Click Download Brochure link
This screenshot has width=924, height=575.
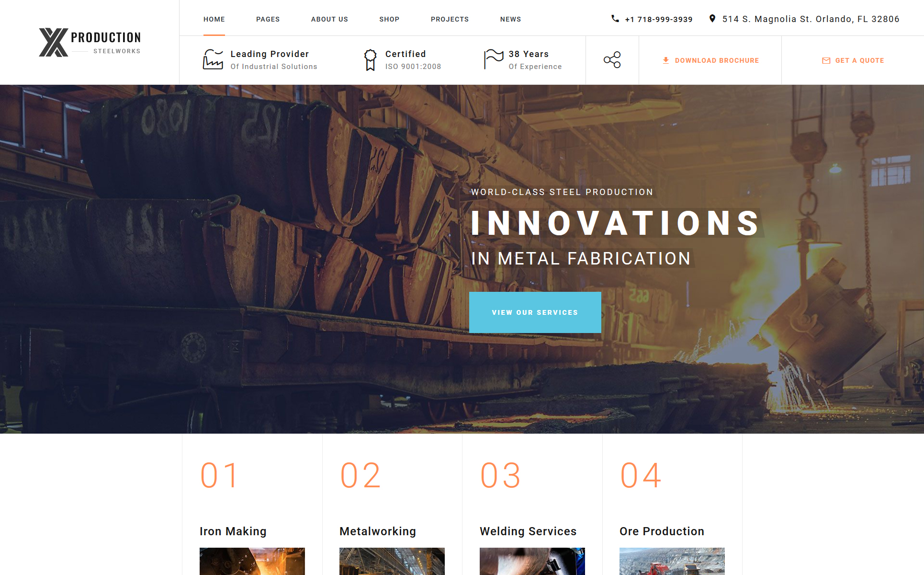pos(710,60)
